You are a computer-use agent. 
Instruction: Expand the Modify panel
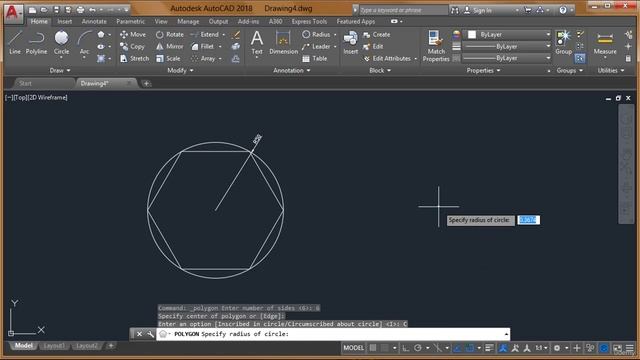click(x=180, y=71)
